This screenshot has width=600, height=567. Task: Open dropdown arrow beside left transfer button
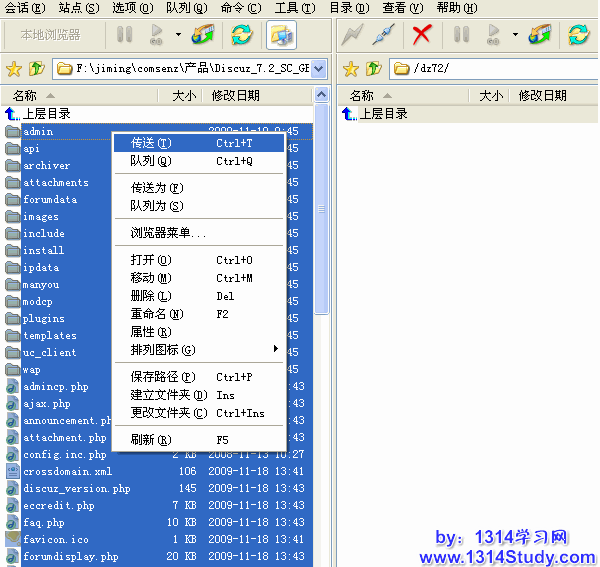tap(178, 35)
